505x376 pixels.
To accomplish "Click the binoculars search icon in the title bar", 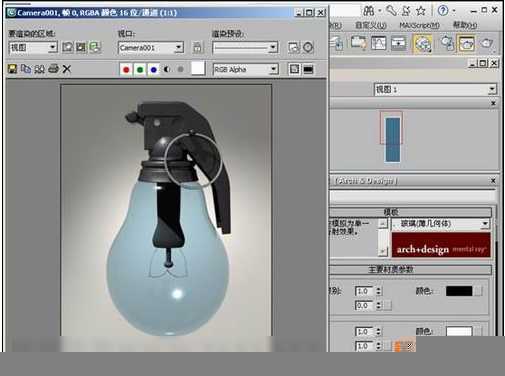I will (369, 11).
